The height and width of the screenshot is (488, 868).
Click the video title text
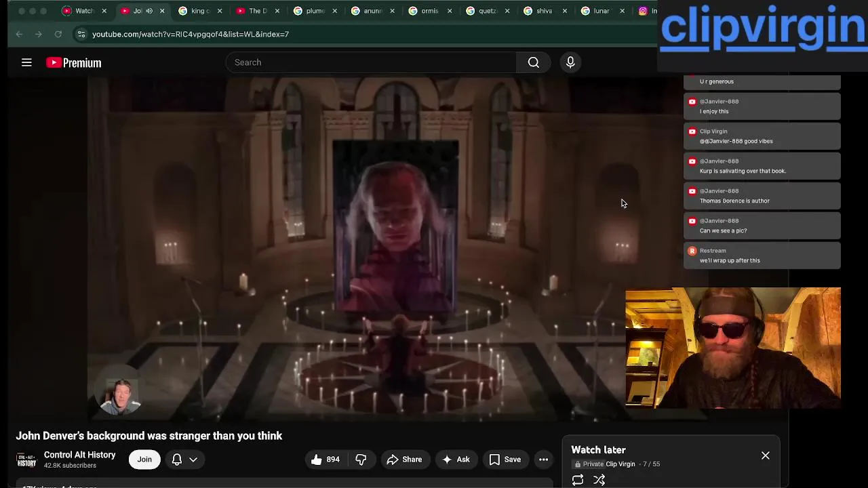149,436
